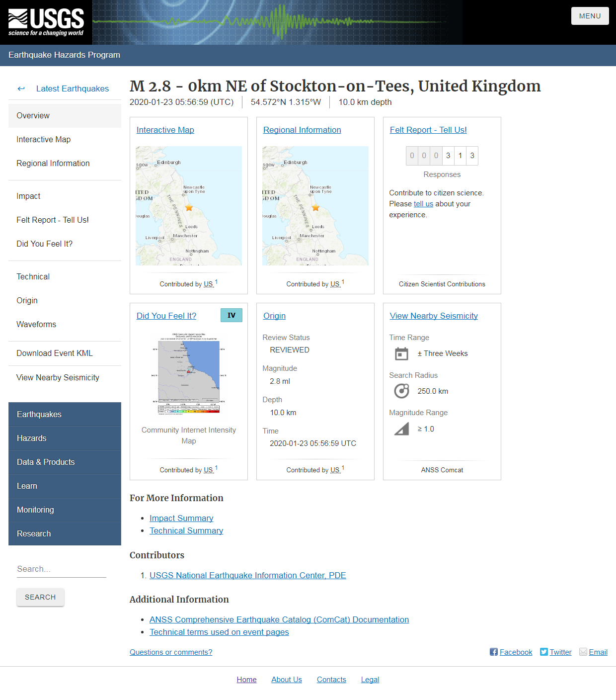Click the Search Radius target icon
Viewport: 616px width, 700px height.
click(x=401, y=391)
